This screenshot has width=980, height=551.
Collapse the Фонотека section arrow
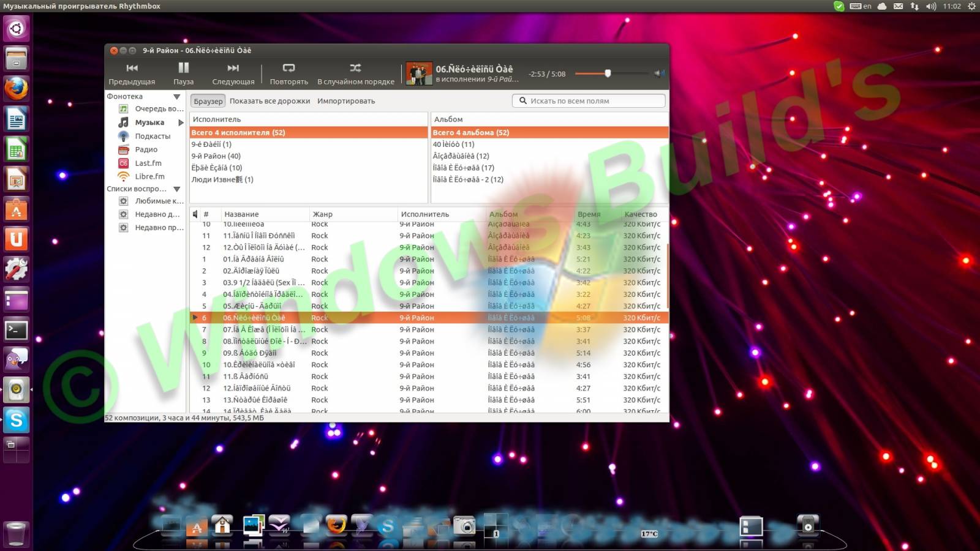pyautogui.click(x=177, y=97)
